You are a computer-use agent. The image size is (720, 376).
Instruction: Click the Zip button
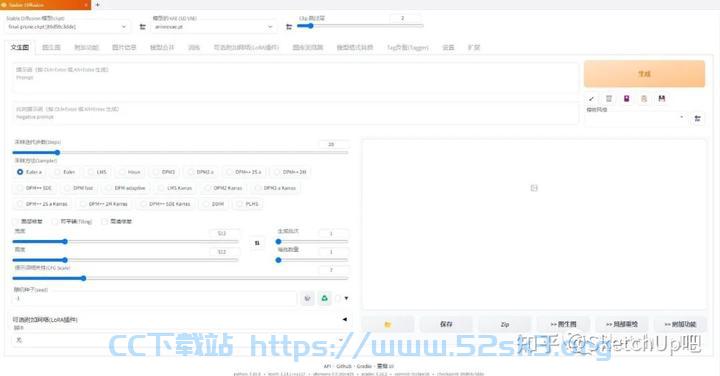coord(505,324)
